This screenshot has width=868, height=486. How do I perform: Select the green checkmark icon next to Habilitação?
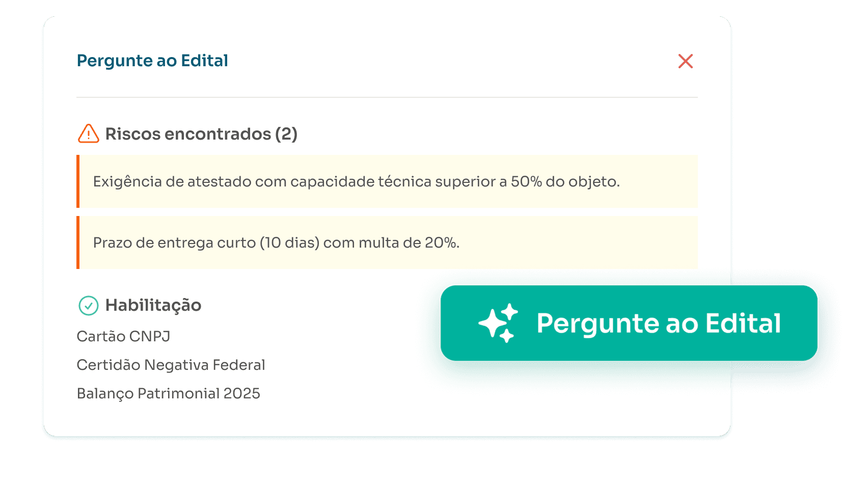(88, 305)
